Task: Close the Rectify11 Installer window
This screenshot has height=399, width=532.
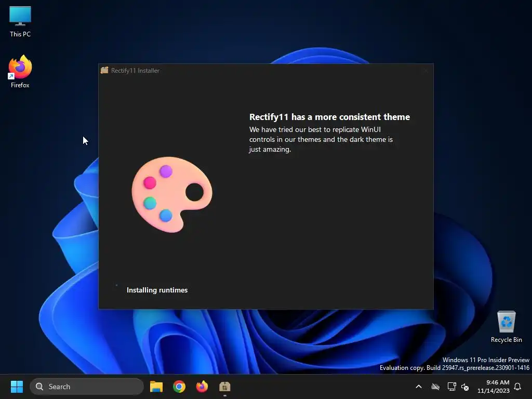Action: 426,71
